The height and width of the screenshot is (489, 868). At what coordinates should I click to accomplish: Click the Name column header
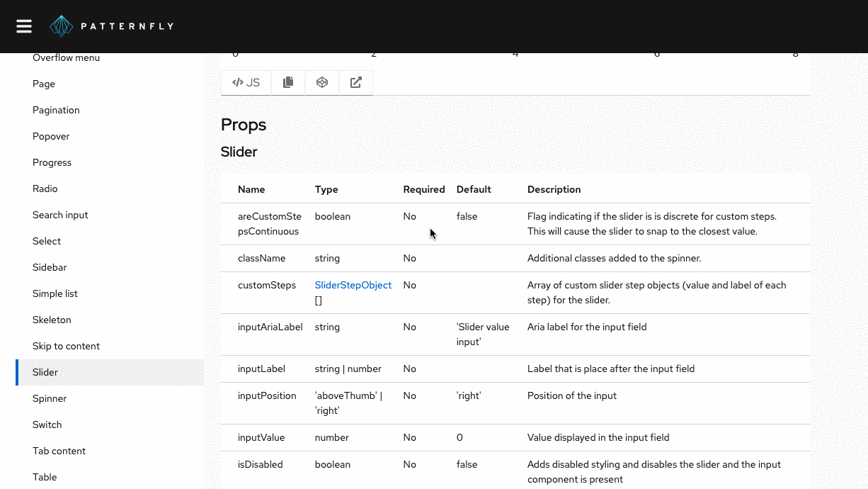[251, 189]
